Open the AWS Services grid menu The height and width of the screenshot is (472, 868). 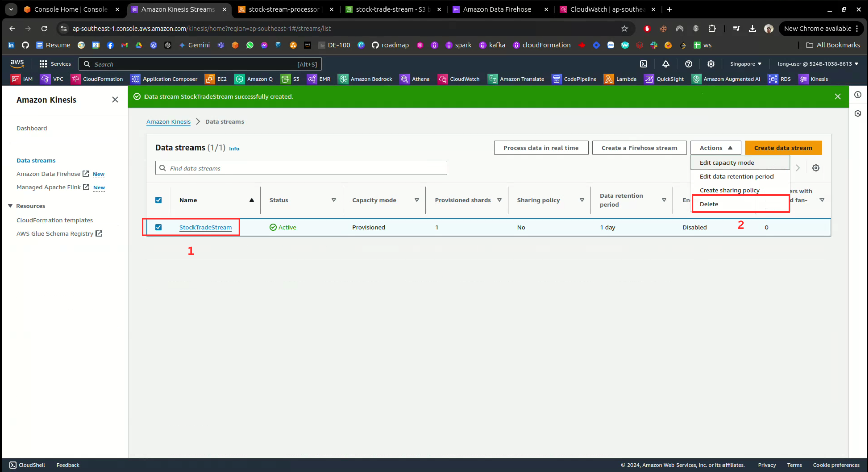click(x=55, y=64)
